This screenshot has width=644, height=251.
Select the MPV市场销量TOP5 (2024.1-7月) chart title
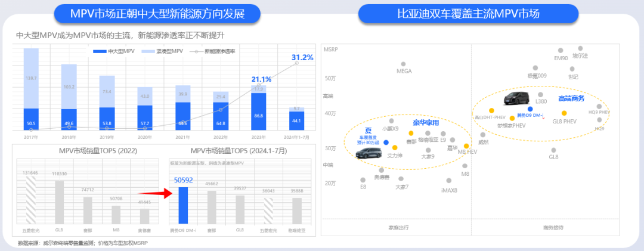pyautogui.click(x=239, y=151)
